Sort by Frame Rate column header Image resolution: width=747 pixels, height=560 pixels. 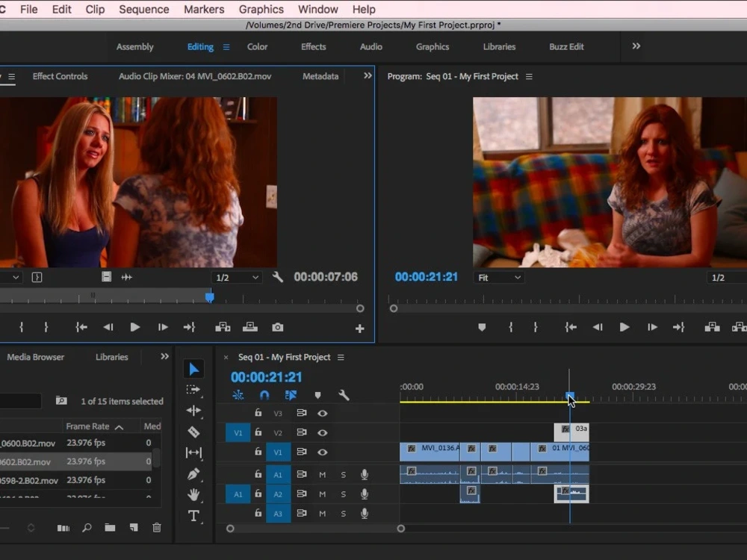coord(94,426)
